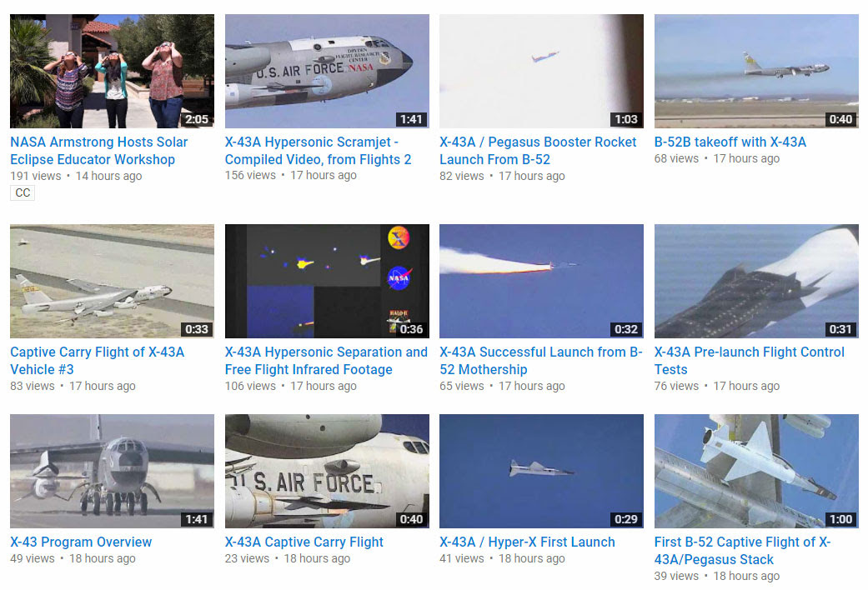Play the Pegasus Booster Rocket launch thumbnail
The image size is (868, 590).
541,72
